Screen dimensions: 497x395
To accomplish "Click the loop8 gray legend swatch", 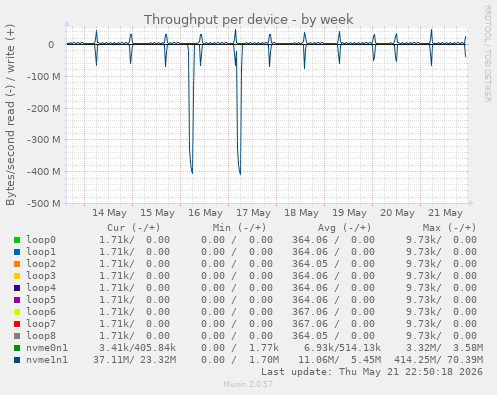I will tap(17, 336).
